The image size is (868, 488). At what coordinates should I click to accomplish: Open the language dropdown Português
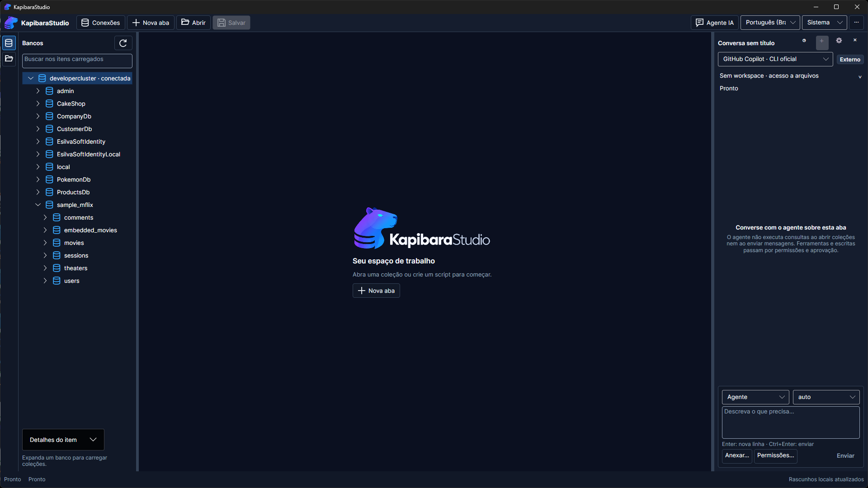pyautogui.click(x=770, y=23)
